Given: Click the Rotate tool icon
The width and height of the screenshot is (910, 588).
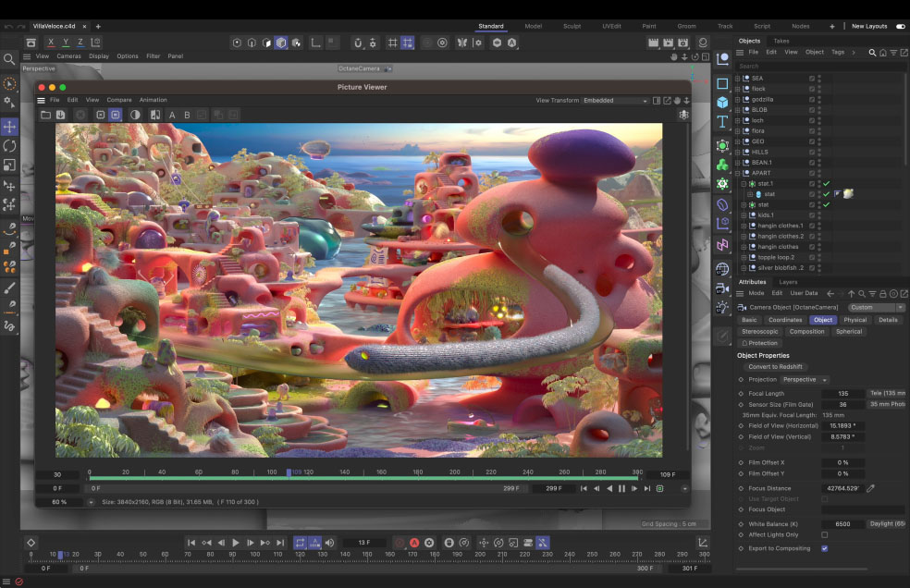Looking at the screenshot, I should (x=9, y=145).
